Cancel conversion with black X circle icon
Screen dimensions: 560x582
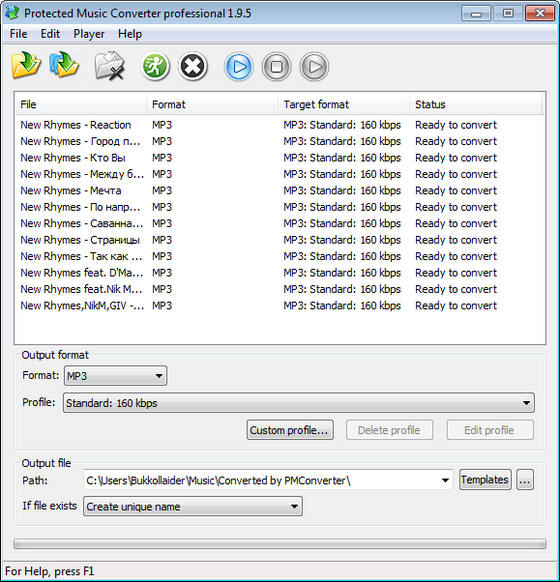pyautogui.click(x=193, y=67)
